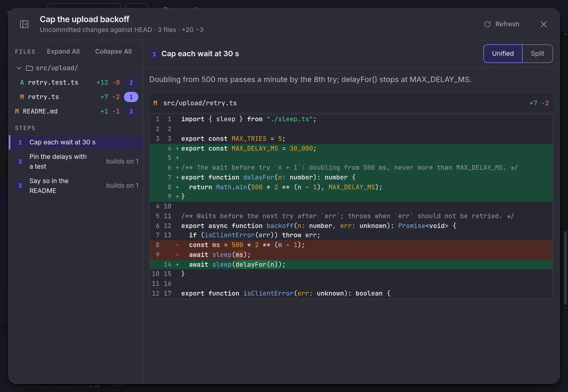Click step badge 2 beside retry.test.ts
The image size is (568, 392).
pos(131,83)
